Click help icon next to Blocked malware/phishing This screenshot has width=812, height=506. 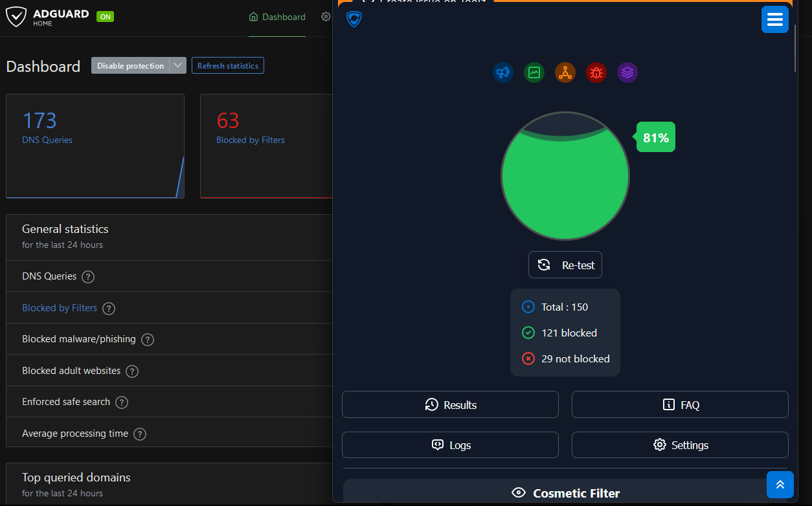click(148, 340)
